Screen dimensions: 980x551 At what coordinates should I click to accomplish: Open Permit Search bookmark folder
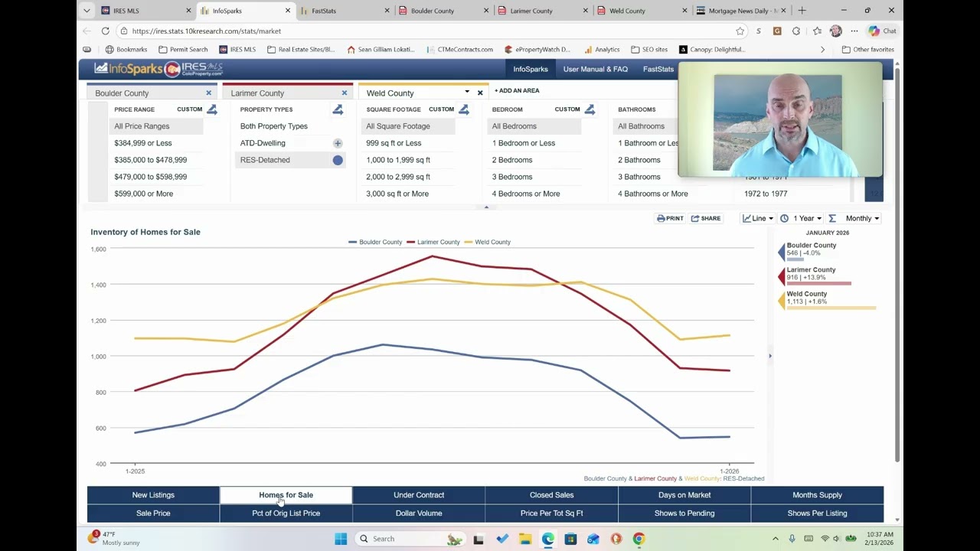pyautogui.click(x=183, y=50)
